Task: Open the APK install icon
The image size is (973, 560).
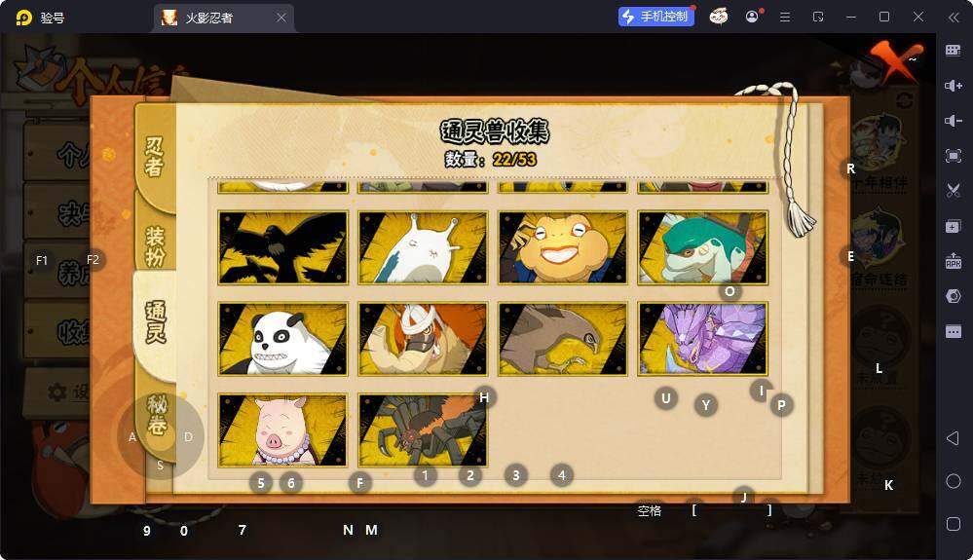Action: (954, 261)
